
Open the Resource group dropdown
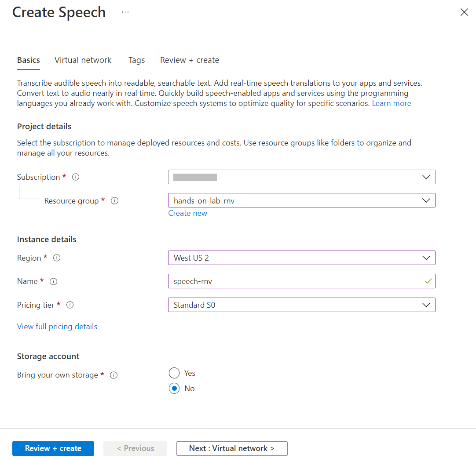tap(302, 200)
